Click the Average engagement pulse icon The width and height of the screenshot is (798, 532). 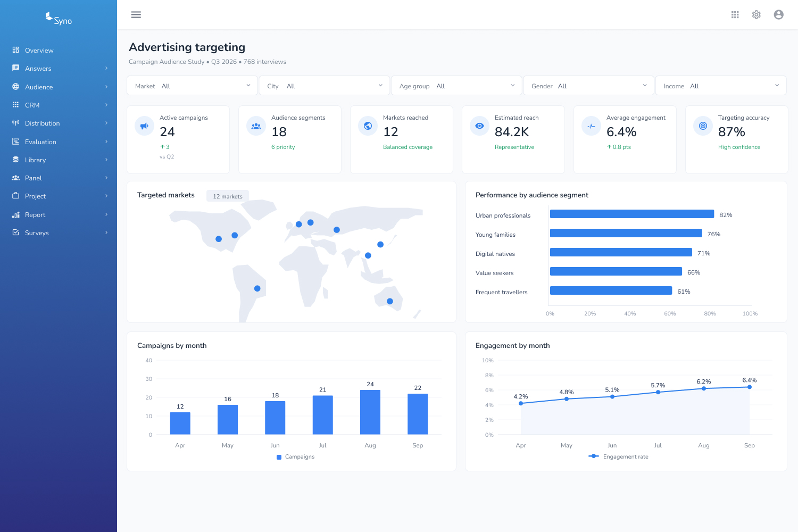(591, 126)
